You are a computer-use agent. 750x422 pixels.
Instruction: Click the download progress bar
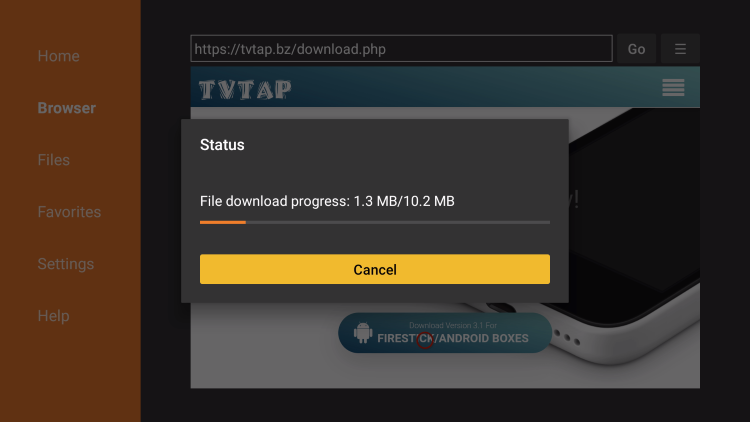(375, 222)
